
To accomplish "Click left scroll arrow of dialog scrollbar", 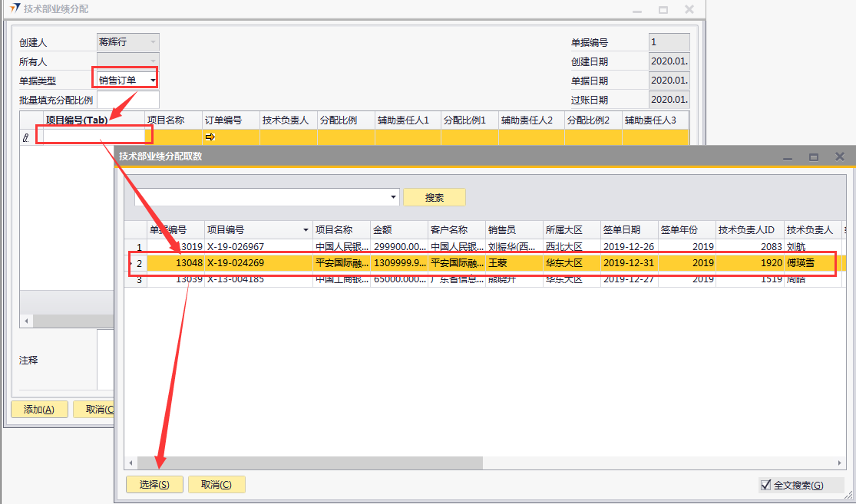I will pos(131,463).
